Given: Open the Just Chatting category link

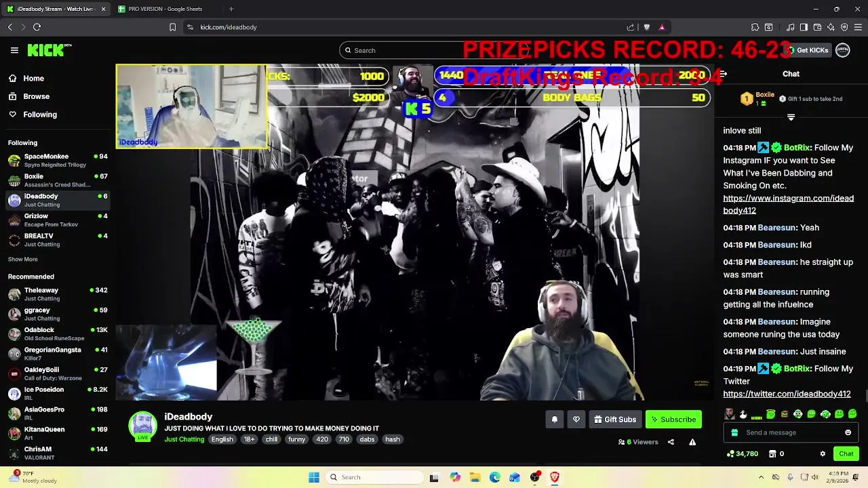Looking at the screenshot, I should point(184,439).
